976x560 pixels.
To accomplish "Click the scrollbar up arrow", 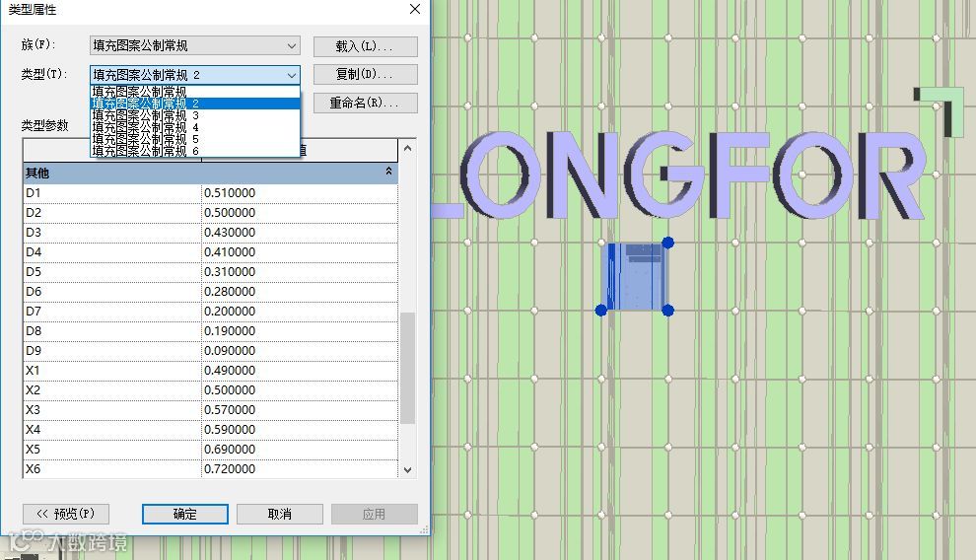I will pyautogui.click(x=408, y=148).
